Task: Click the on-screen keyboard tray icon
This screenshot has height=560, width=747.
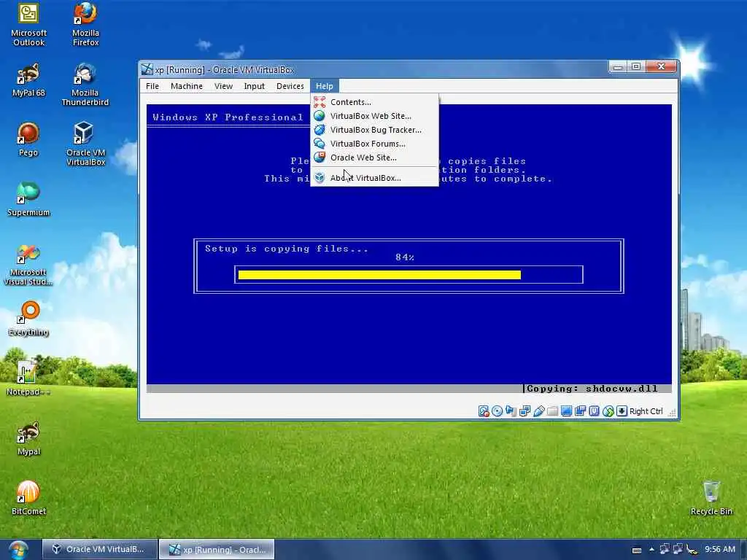Action: click(x=637, y=550)
